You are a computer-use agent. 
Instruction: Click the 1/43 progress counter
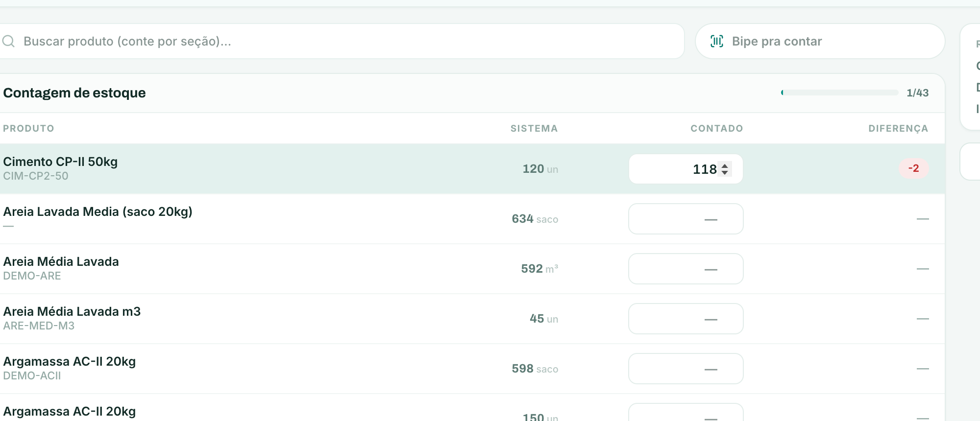tap(917, 93)
